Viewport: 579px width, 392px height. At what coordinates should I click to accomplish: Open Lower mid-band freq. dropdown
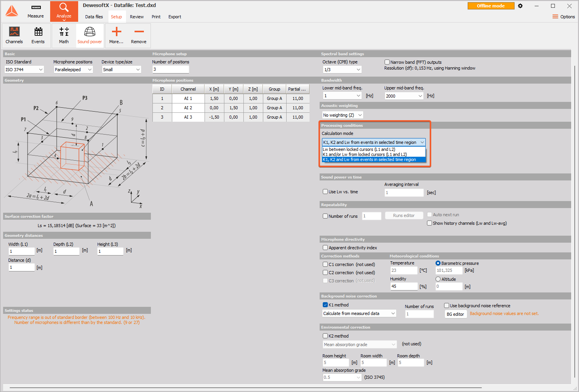[342, 96]
